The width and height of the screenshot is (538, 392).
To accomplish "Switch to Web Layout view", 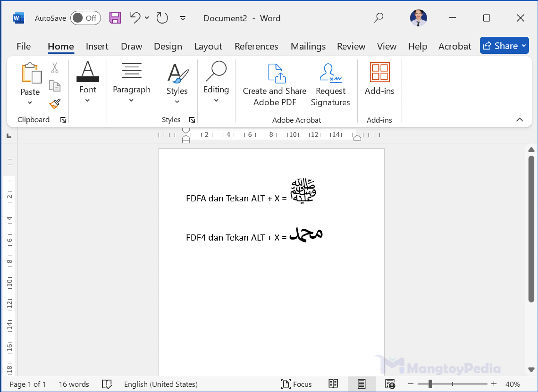I will tap(390, 383).
